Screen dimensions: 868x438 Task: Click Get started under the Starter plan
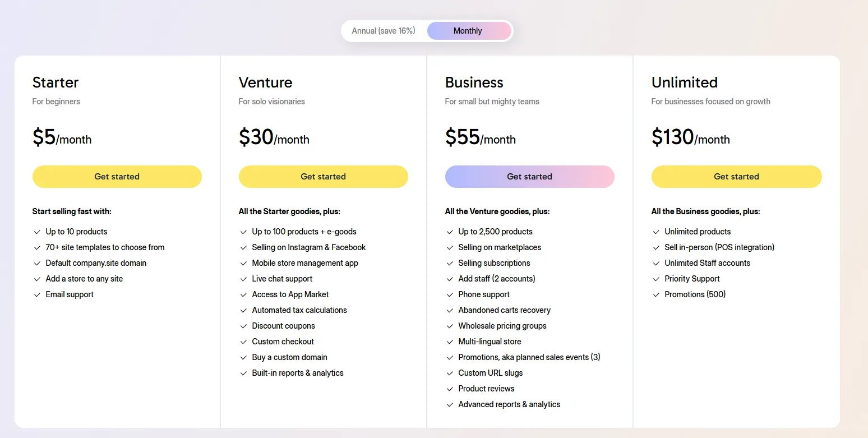click(117, 176)
